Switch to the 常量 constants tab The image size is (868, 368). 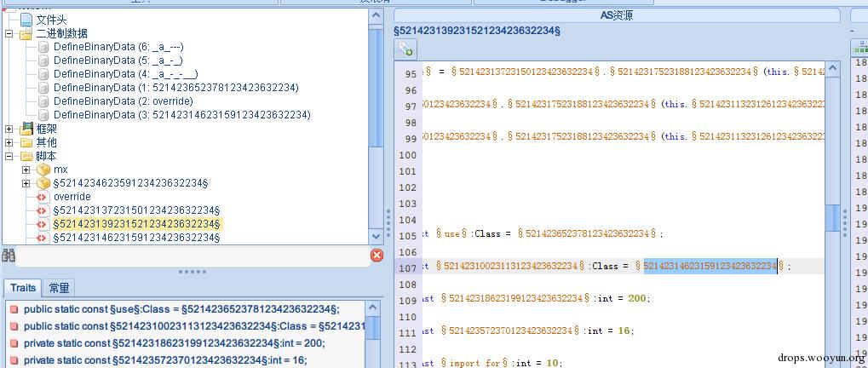[59, 288]
